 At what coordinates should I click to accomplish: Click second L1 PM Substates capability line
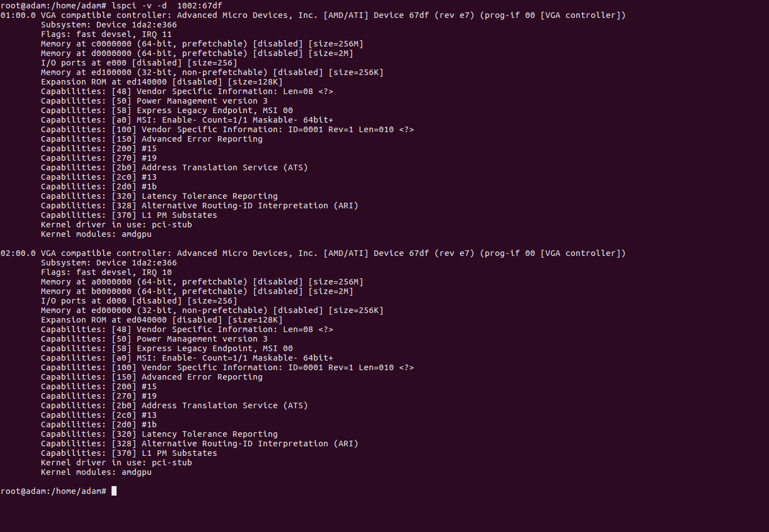[x=129, y=453]
